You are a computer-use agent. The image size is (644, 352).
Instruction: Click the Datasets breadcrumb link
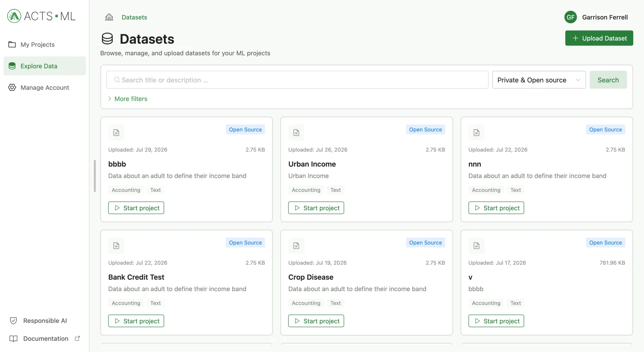click(134, 17)
